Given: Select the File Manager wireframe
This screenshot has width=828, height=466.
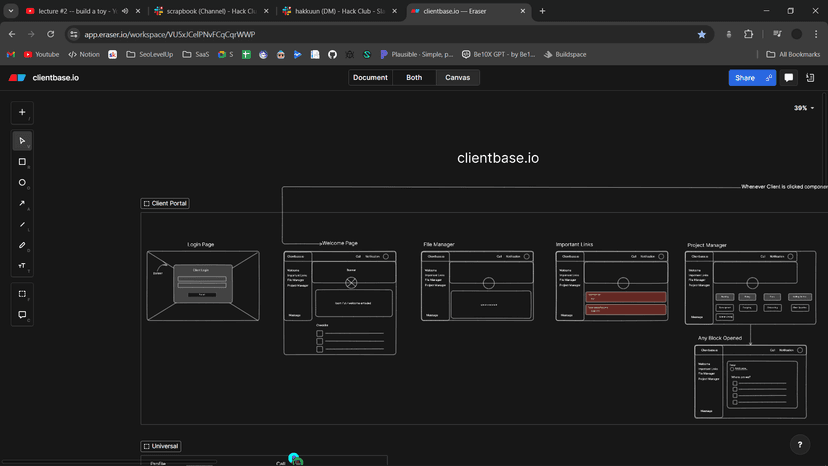Looking at the screenshot, I should pyautogui.click(x=477, y=286).
